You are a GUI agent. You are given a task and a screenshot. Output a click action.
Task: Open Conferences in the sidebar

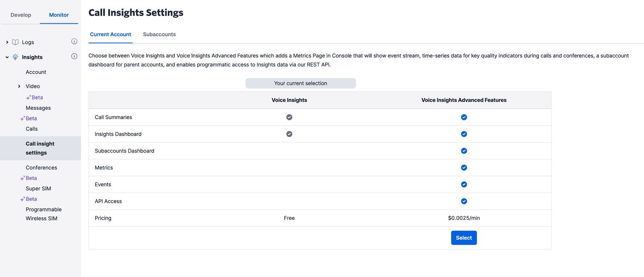click(41, 167)
